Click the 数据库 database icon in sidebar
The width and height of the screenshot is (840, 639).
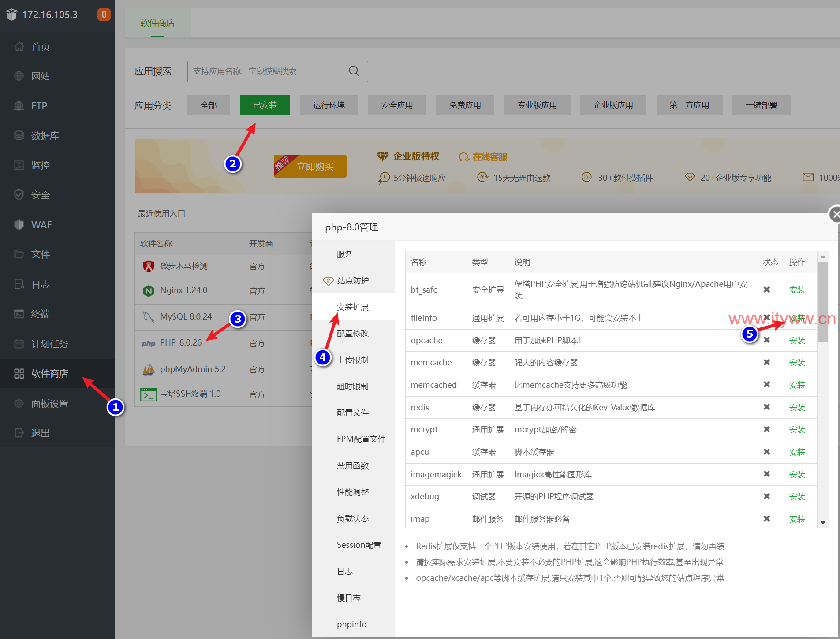pos(19,135)
